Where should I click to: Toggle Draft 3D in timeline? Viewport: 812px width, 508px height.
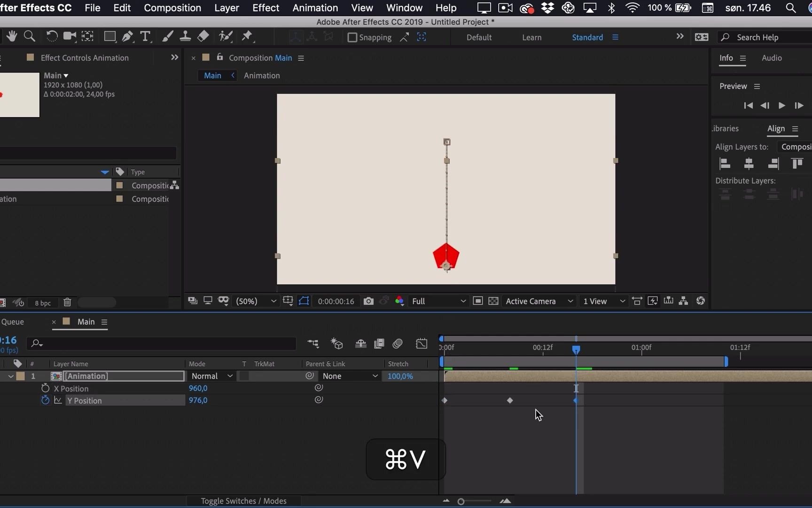point(337,344)
